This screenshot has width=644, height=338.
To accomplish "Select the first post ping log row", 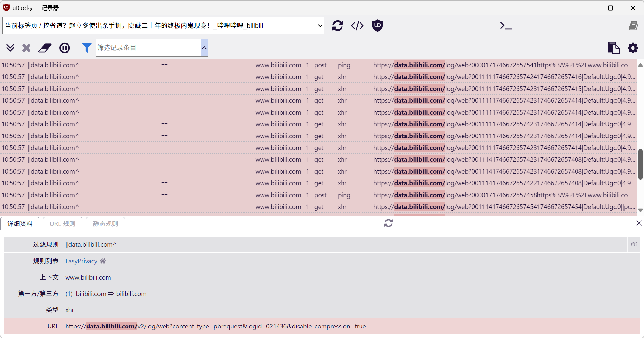I will (318, 65).
